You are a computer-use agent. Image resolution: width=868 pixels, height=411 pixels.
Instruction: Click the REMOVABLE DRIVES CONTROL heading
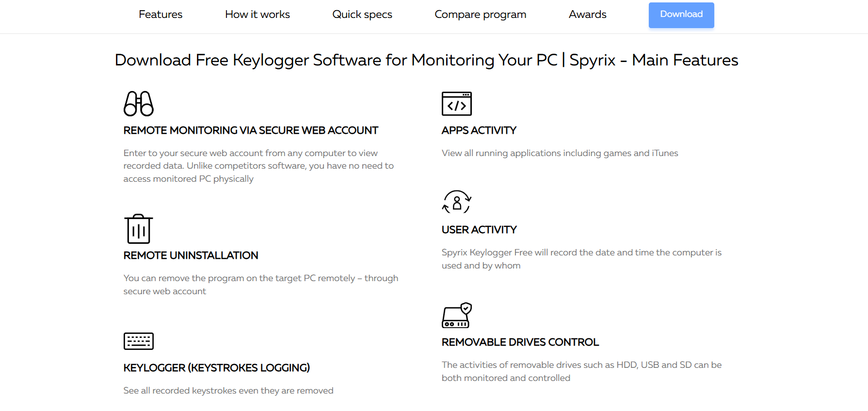click(x=520, y=342)
